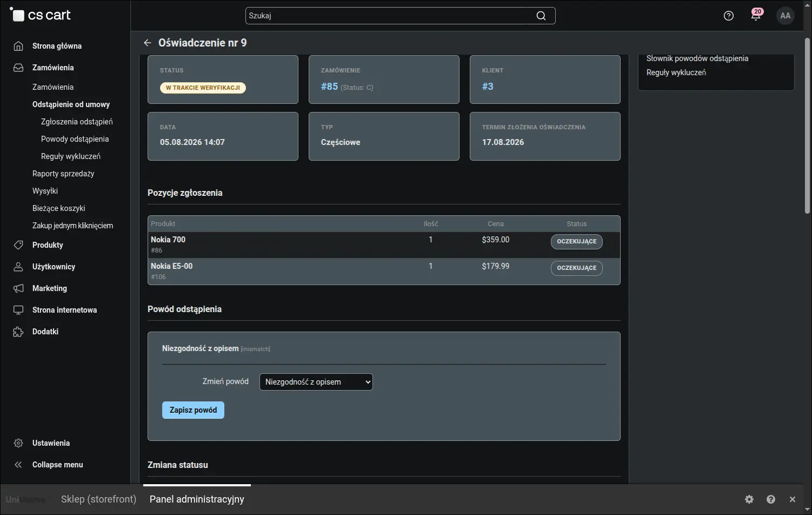Select the Panel administracyjny tab
The image size is (812, 515).
click(197, 499)
